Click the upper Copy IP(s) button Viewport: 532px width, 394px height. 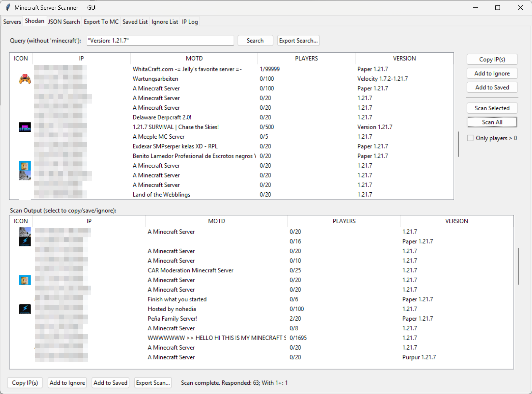492,60
